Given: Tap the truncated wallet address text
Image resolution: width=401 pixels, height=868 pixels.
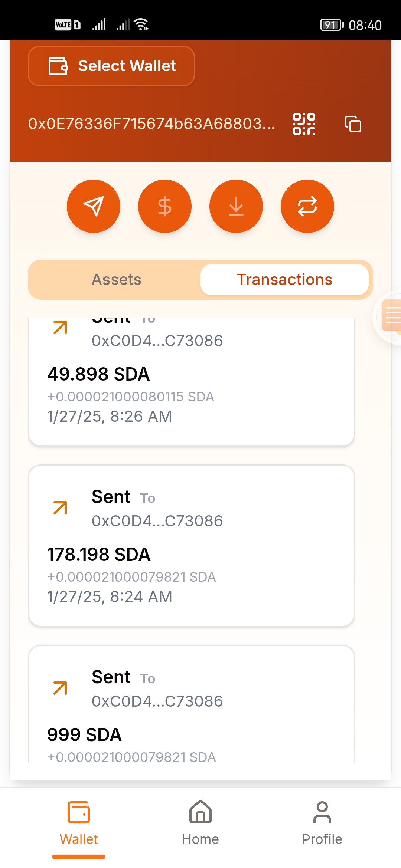Looking at the screenshot, I should pos(151,124).
